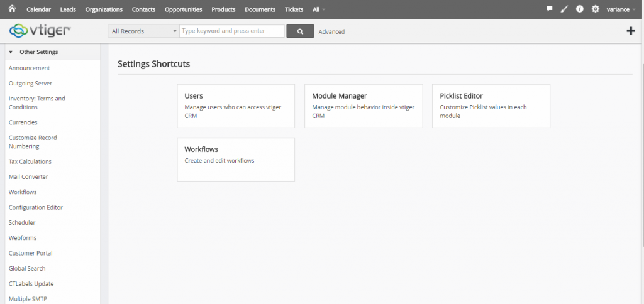
Task: Open the Picklist Editor shortcut card
Action: tap(491, 106)
